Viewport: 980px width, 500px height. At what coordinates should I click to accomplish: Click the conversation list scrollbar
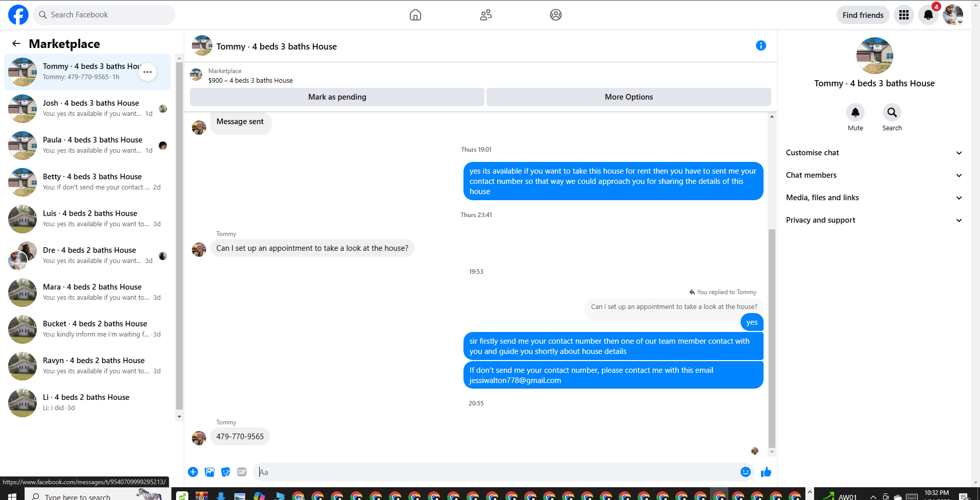click(x=179, y=235)
